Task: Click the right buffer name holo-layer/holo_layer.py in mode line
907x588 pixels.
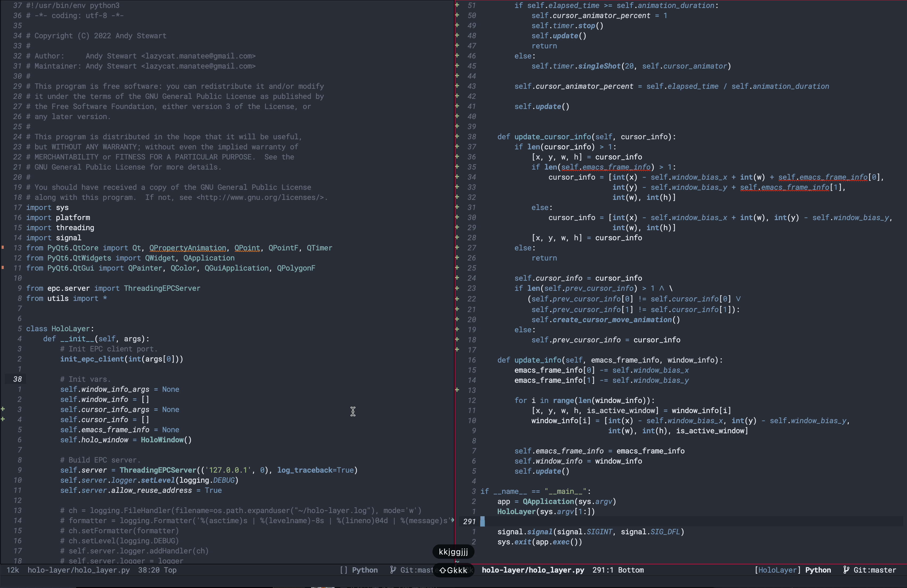Action: 532,570
